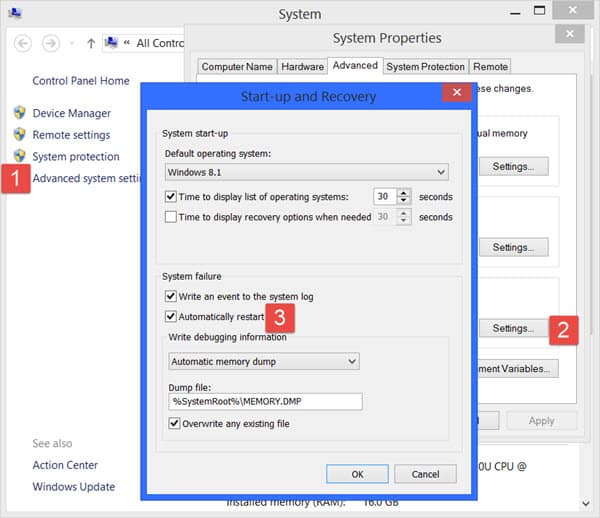Open Remote settings link
The width and height of the screenshot is (600, 518).
pos(71,135)
